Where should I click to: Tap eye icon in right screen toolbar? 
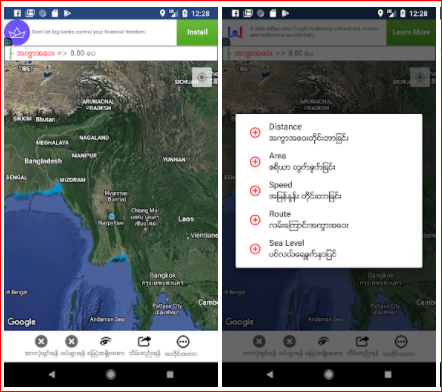tap(324, 341)
